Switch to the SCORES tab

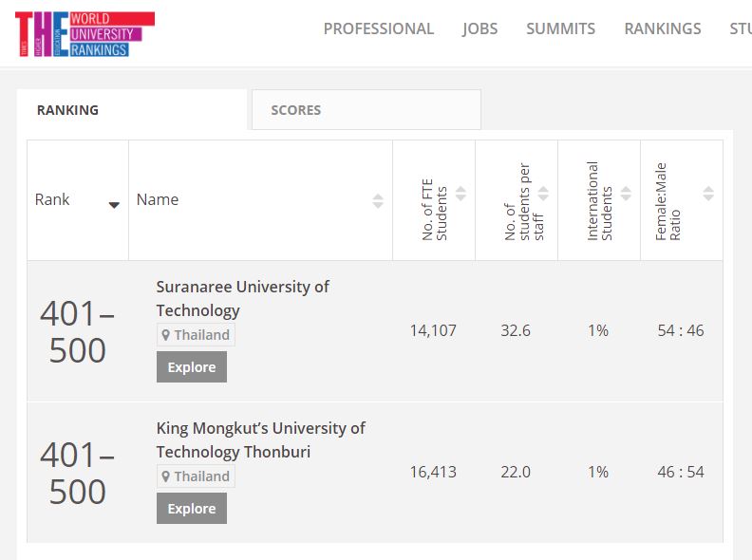(x=367, y=110)
